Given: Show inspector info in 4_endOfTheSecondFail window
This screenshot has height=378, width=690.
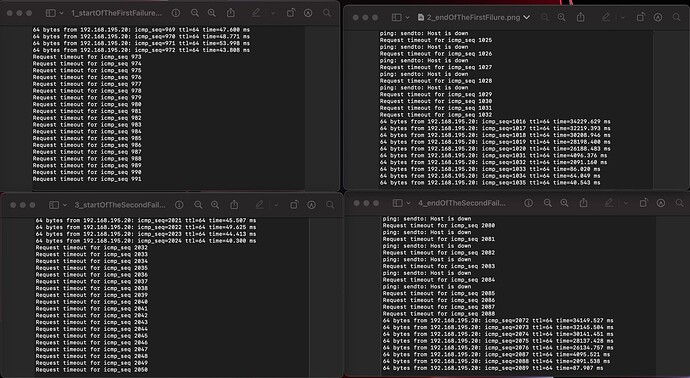Looking at the screenshot, I should point(529,203).
